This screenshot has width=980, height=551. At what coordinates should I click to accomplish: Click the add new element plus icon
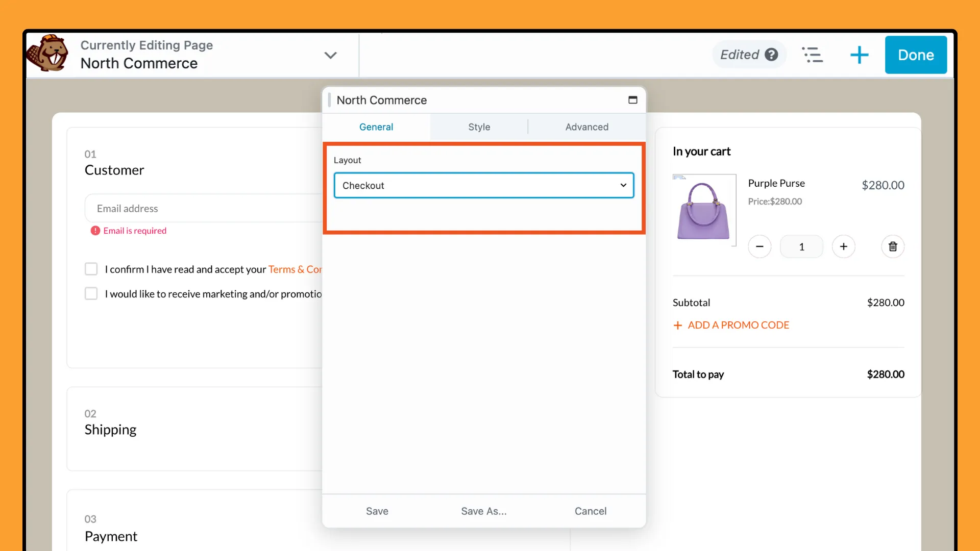tap(860, 55)
